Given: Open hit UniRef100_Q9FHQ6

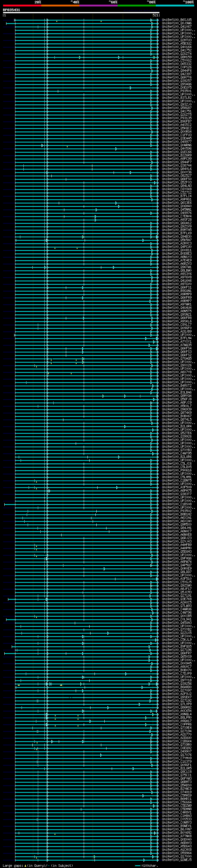Looking at the screenshot, I should tap(177, 558).
